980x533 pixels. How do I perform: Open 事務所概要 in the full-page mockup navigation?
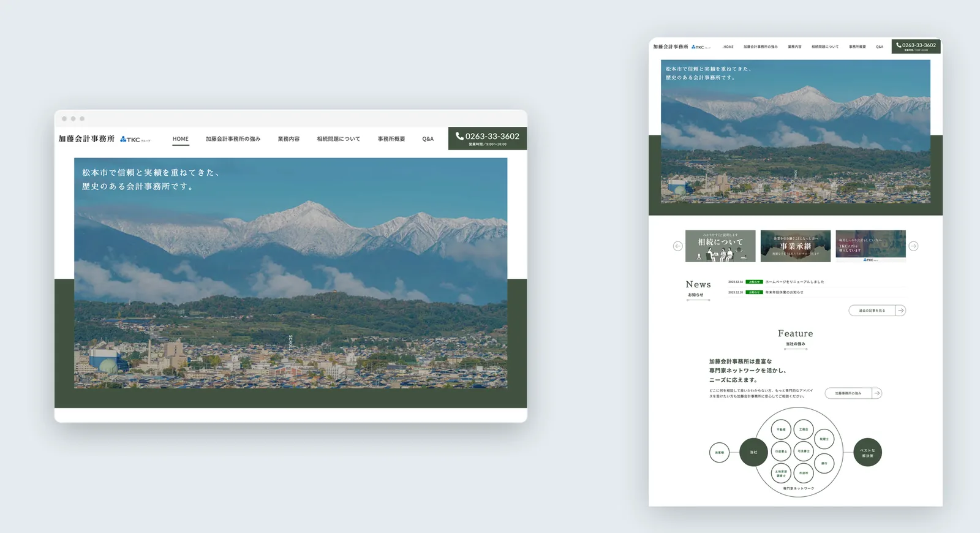858,47
